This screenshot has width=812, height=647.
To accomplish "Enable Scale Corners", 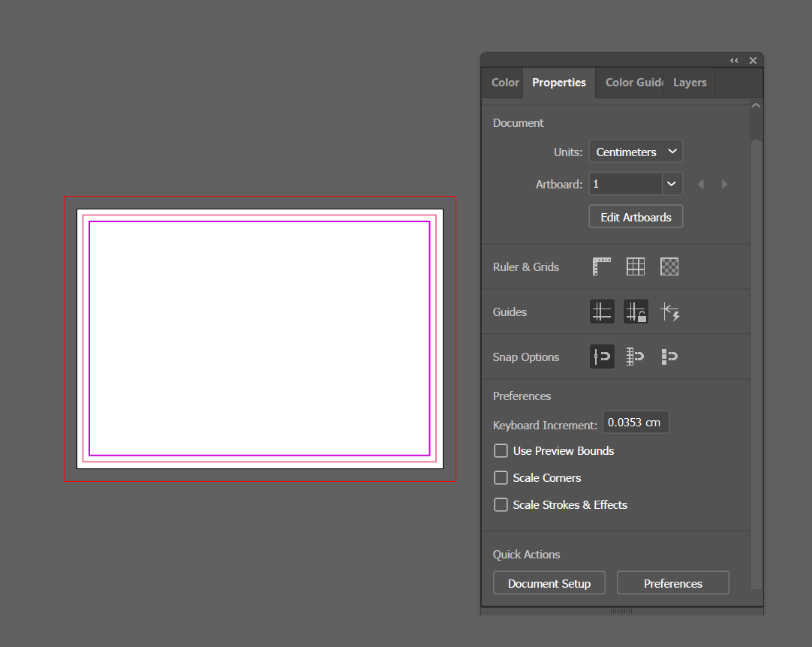I will click(x=501, y=477).
